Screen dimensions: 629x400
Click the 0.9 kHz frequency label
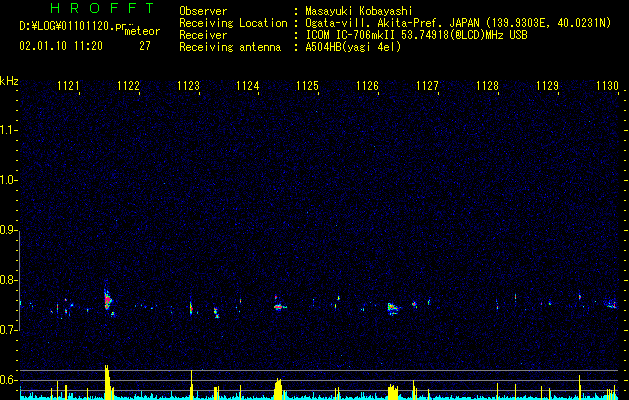pyautogui.click(x=8, y=230)
